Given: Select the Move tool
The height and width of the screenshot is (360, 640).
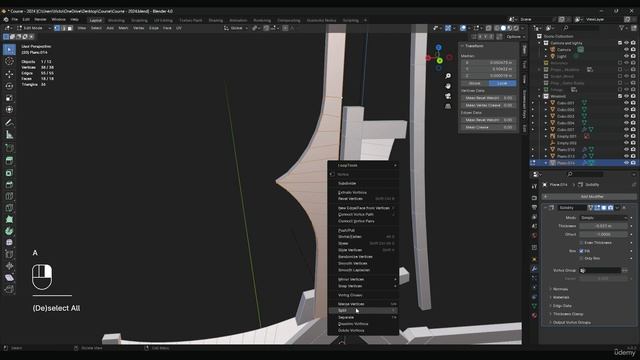Looking at the screenshot, I should point(9,74).
